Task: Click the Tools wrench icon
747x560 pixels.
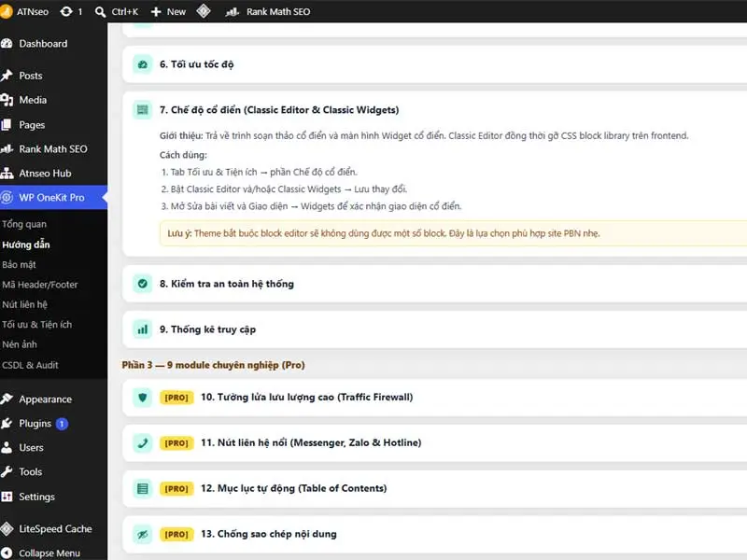Action: (x=7, y=472)
